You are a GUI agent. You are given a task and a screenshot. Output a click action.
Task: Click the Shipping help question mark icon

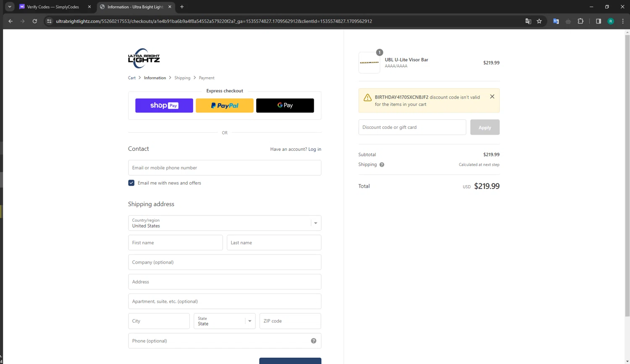pos(382,165)
